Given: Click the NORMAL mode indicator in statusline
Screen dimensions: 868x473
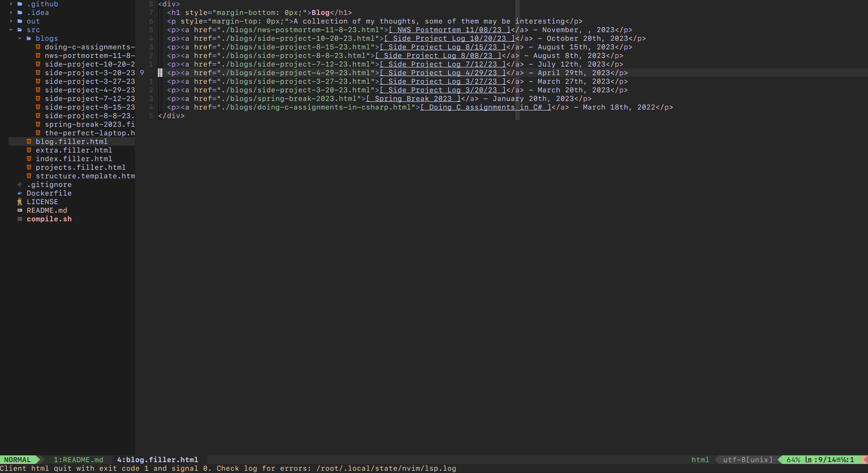Looking at the screenshot, I should 18,460.
